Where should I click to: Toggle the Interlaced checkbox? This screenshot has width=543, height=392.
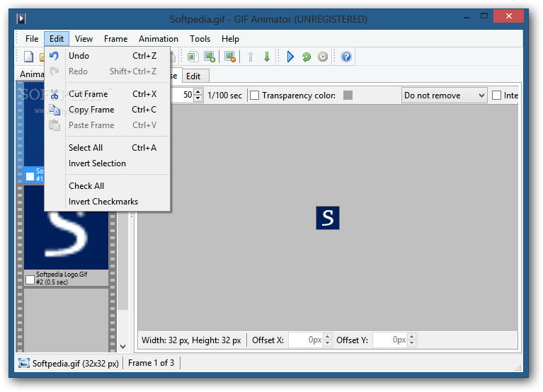coord(496,96)
